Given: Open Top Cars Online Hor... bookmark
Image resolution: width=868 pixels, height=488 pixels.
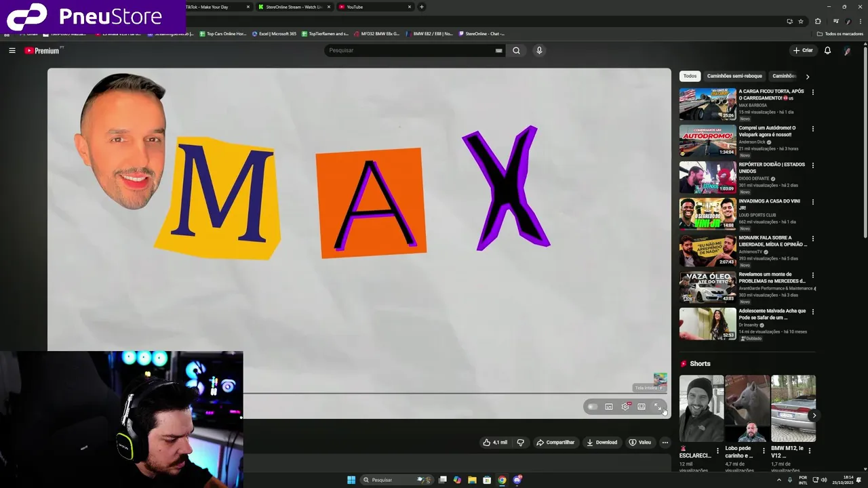Looking at the screenshot, I should tap(223, 33).
